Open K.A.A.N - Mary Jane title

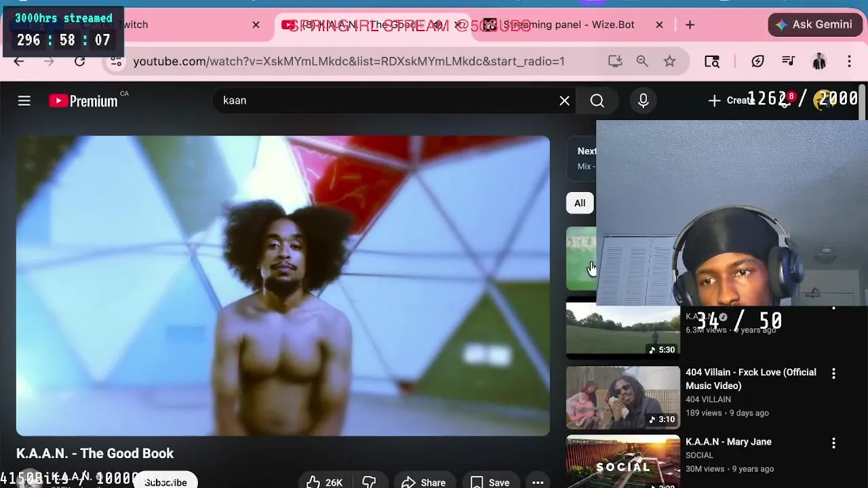pos(728,442)
